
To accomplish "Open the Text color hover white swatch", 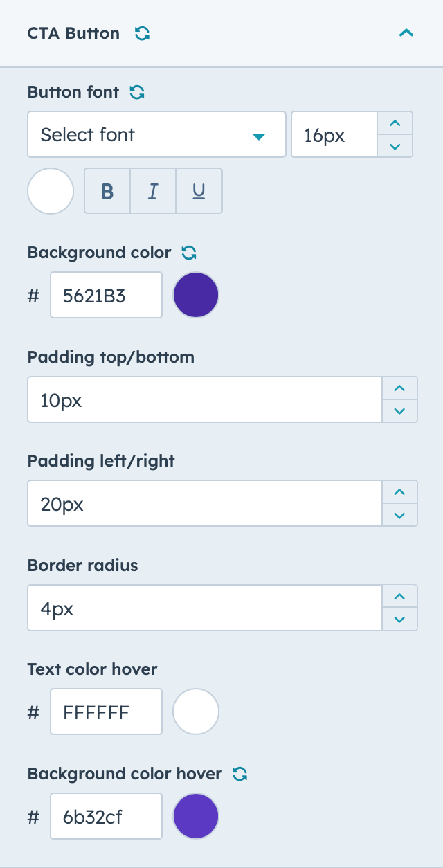I will tap(196, 711).
